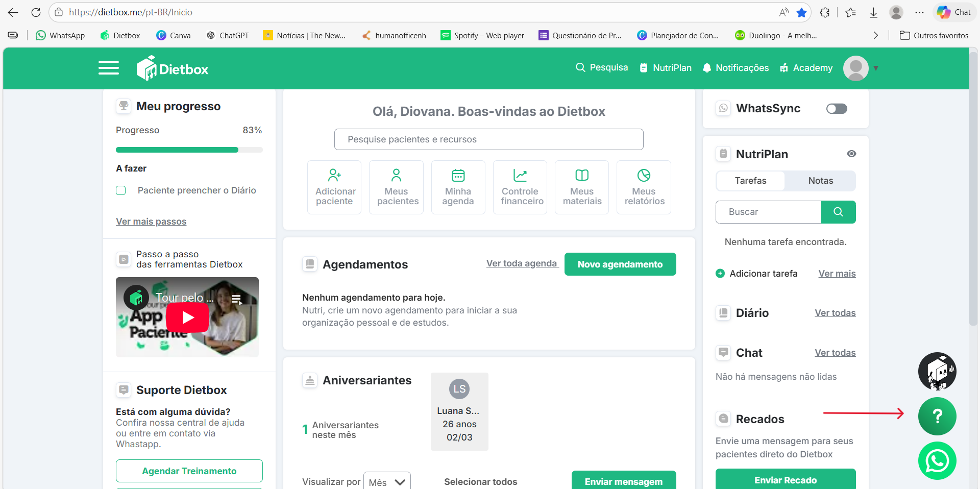Click the browser address bar URL
The width and height of the screenshot is (980, 489).
click(131, 12)
